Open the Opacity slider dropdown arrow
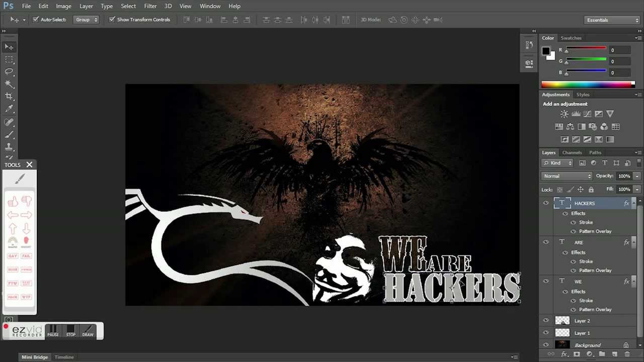The width and height of the screenshot is (644, 362). pyautogui.click(x=637, y=176)
